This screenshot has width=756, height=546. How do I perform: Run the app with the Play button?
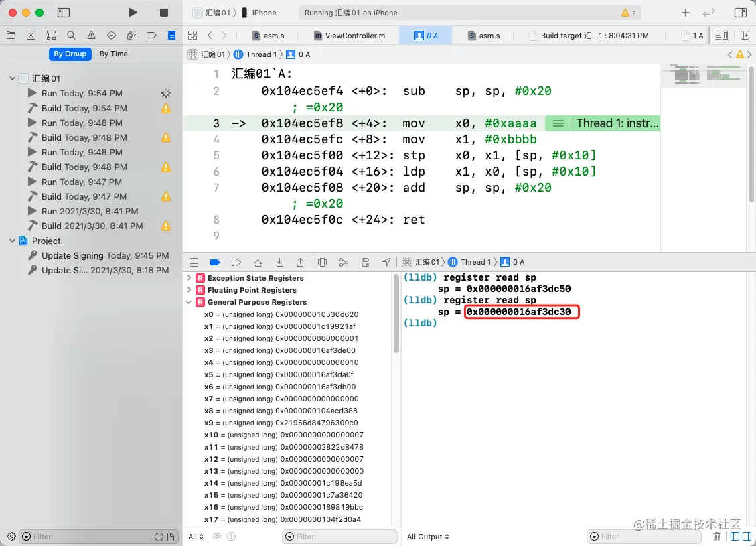[x=133, y=13]
